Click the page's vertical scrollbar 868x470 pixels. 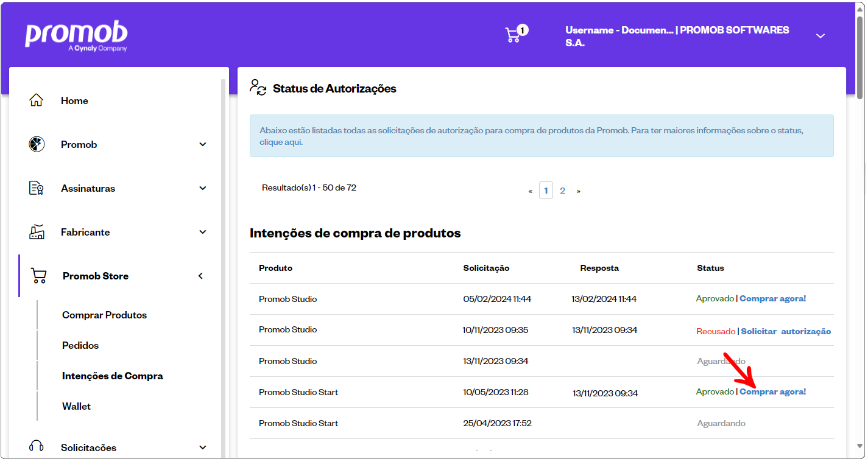tap(859, 58)
